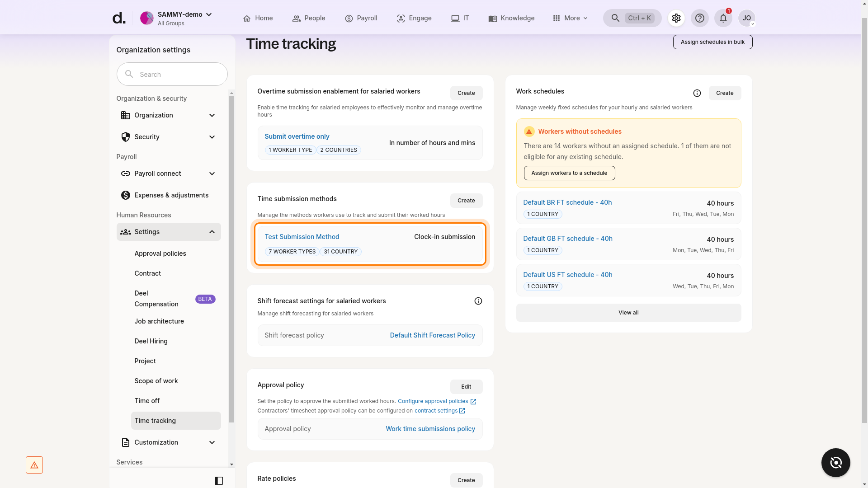Open the JO user profile avatar
Image resolution: width=868 pixels, height=488 pixels.
[746, 18]
